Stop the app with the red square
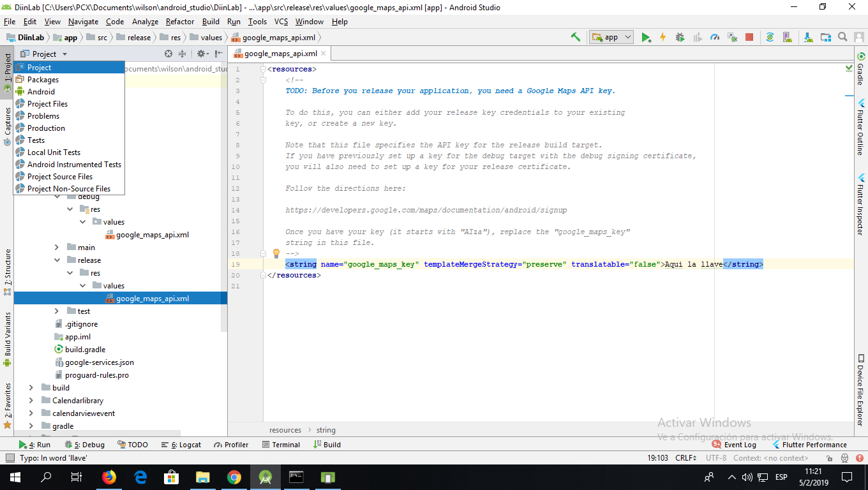This screenshot has width=868, height=490. pyautogui.click(x=749, y=37)
